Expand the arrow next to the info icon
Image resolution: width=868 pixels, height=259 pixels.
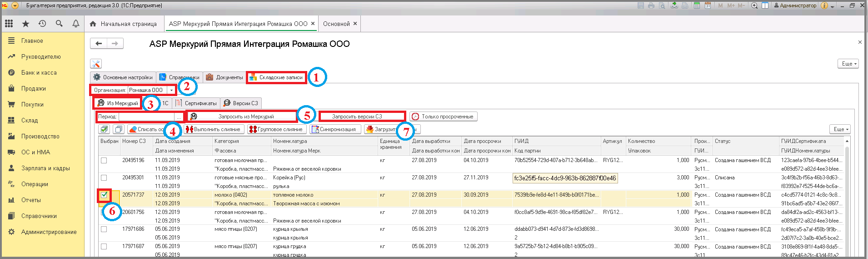pos(832,6)
